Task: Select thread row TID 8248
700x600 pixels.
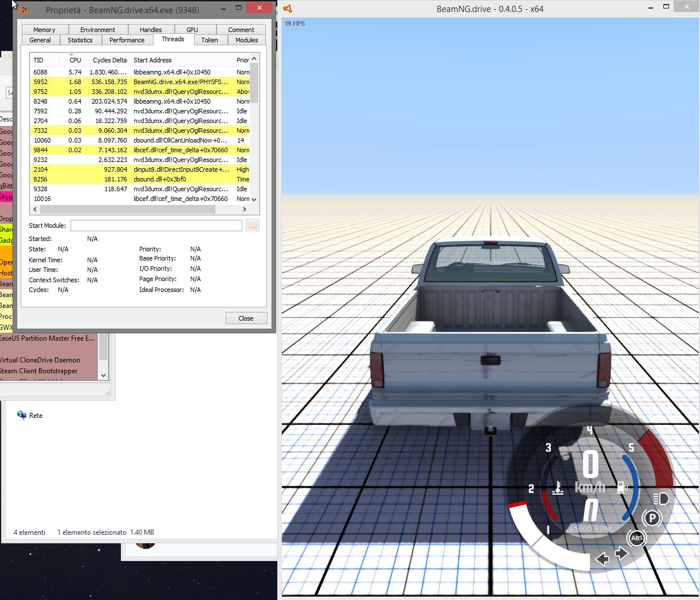Action: (x=140, y=101)
